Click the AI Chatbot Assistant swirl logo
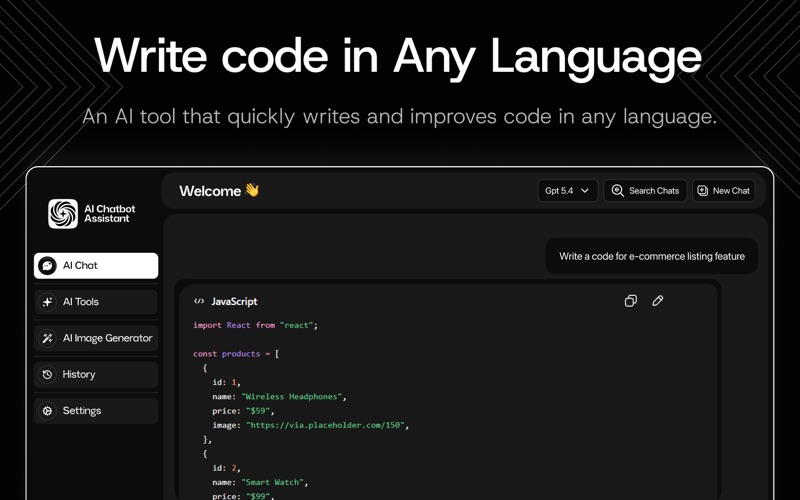This screenshot has width=800, height=500. 63,213
